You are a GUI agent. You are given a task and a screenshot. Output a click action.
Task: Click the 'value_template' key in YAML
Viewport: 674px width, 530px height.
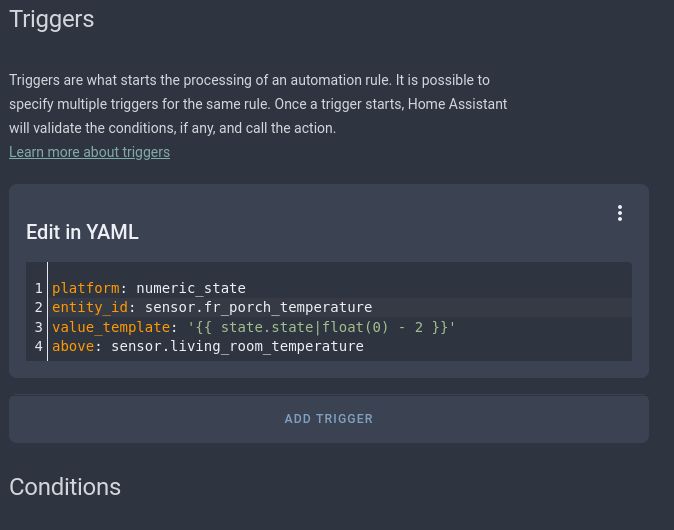point(110,327)
